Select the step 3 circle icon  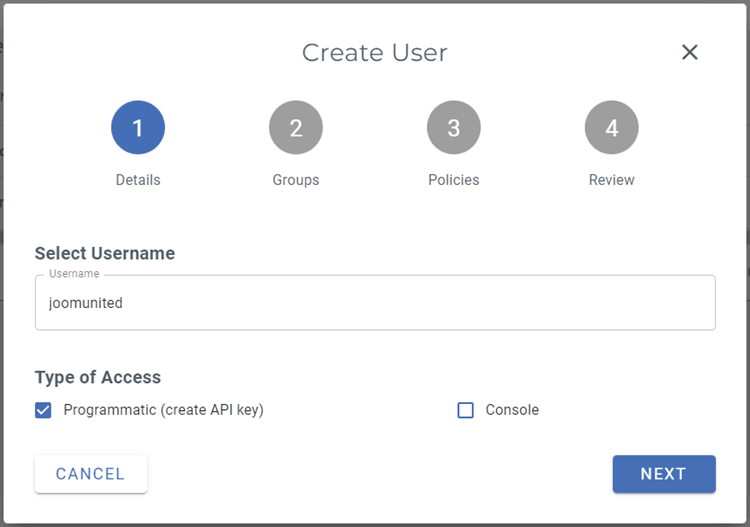point(454,128)
